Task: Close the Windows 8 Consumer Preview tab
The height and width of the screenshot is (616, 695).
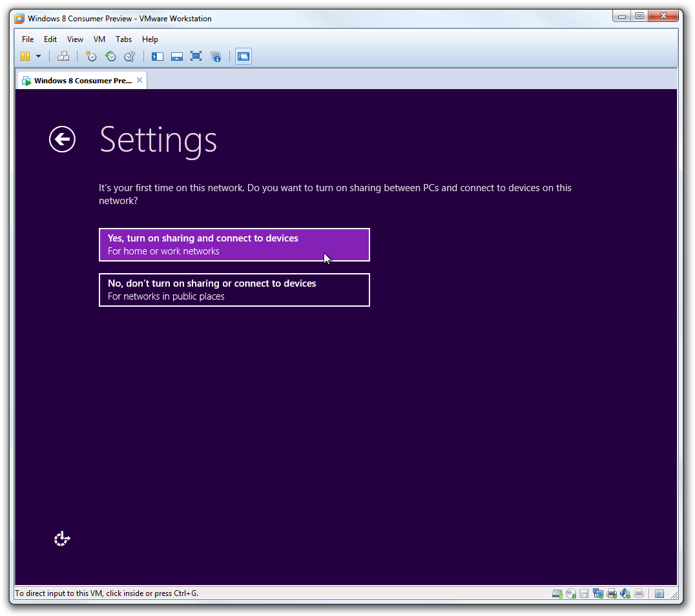Action: point(139,80)
